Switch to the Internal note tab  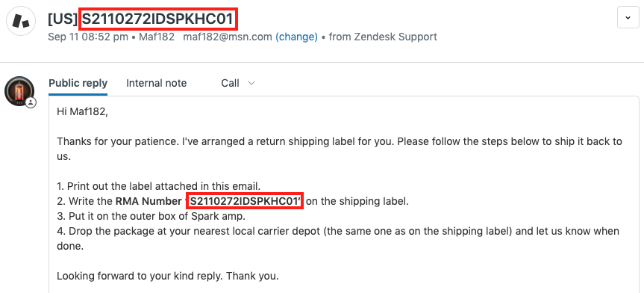156,83
